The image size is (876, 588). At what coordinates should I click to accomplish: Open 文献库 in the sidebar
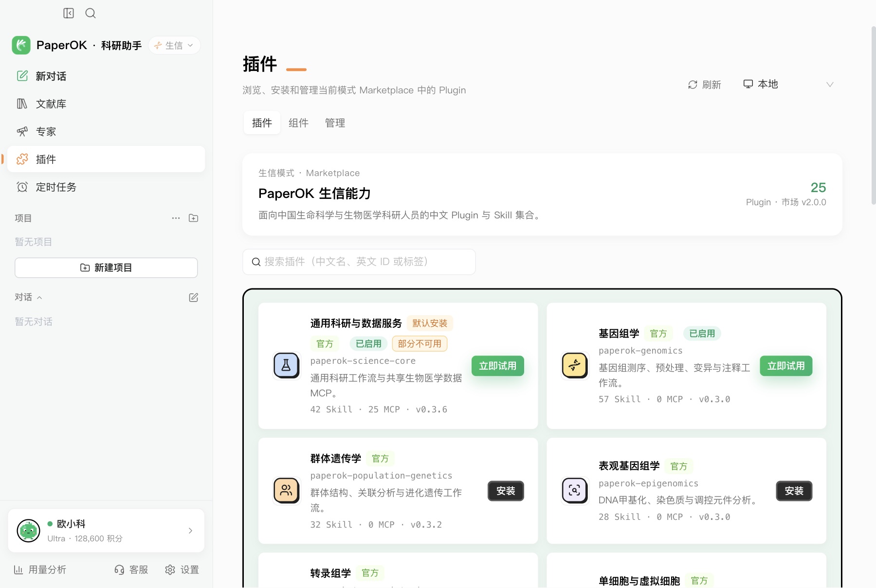tap(106, 104)
